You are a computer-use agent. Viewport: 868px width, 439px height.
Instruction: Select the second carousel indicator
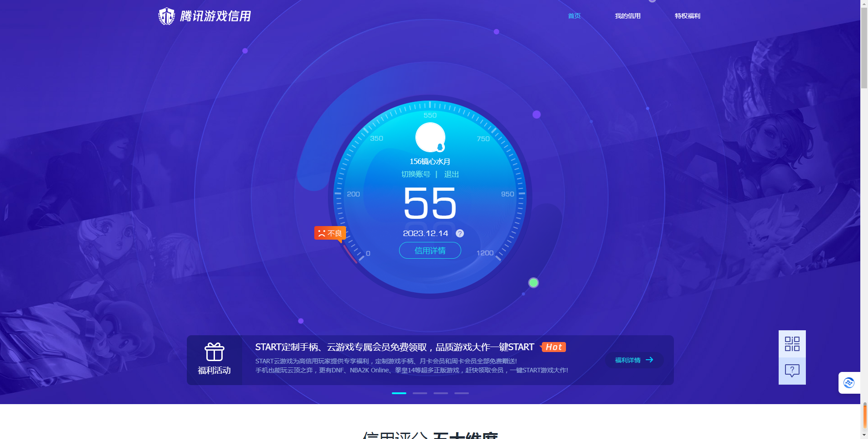pyautogui.click(x=420, y=393)
